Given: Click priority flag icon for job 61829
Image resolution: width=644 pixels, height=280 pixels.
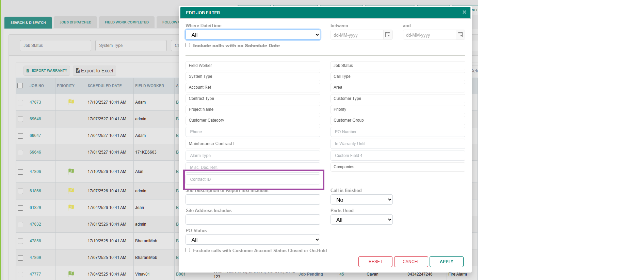Looking at the screenshot, I should 71,207.
